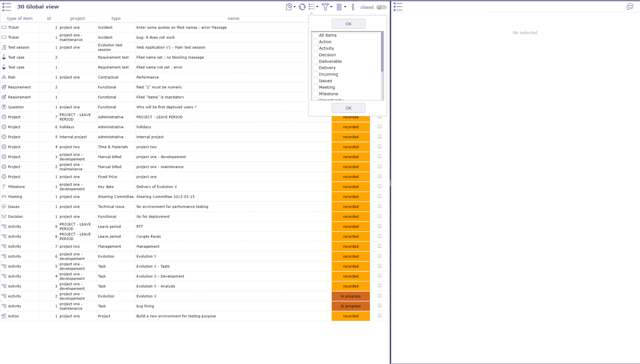Sort by the project column header
The image size is (640, 364).
[78, 19]
